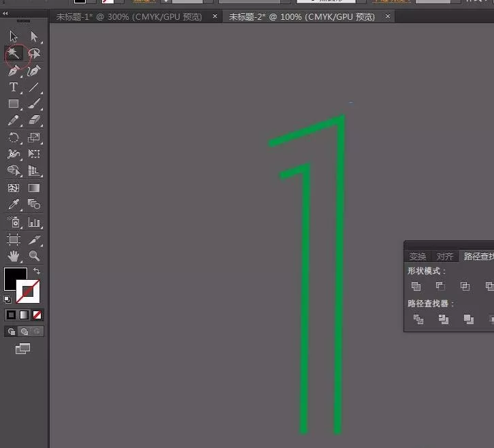This screenshot has width=494, height=448.
Task: Select the Line Segment tool
Action: pyautogui.click(x=34, y=87)
